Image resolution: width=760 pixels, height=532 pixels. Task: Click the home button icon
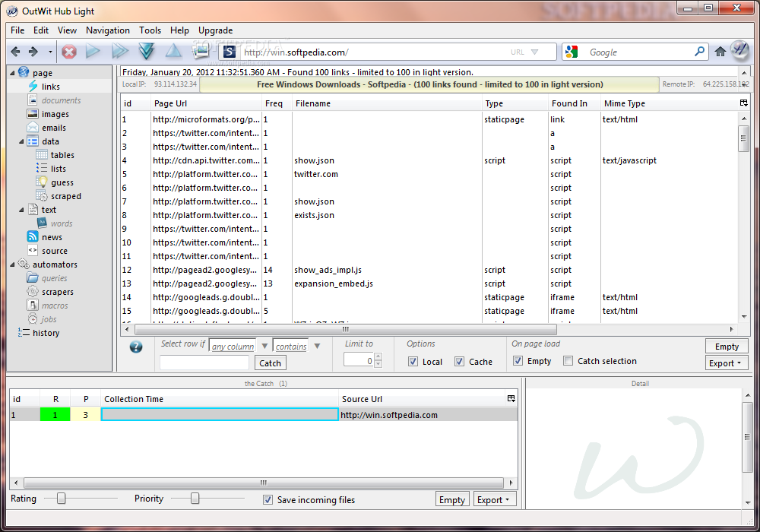[720, 52]
